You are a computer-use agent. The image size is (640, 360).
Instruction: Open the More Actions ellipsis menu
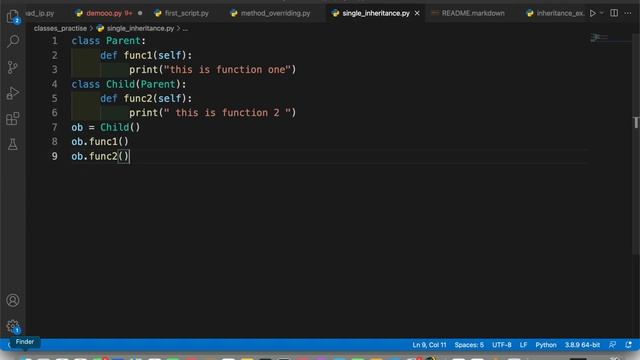click(x=628, y=13)
